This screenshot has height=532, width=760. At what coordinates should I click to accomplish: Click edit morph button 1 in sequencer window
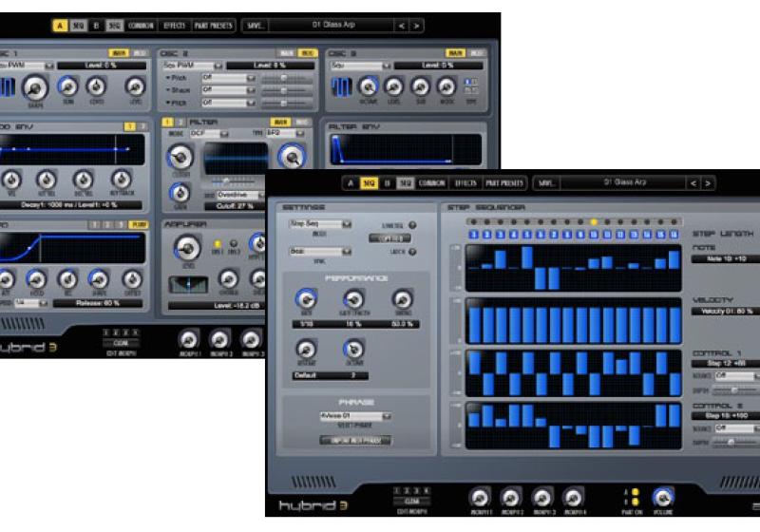point(397,491)
